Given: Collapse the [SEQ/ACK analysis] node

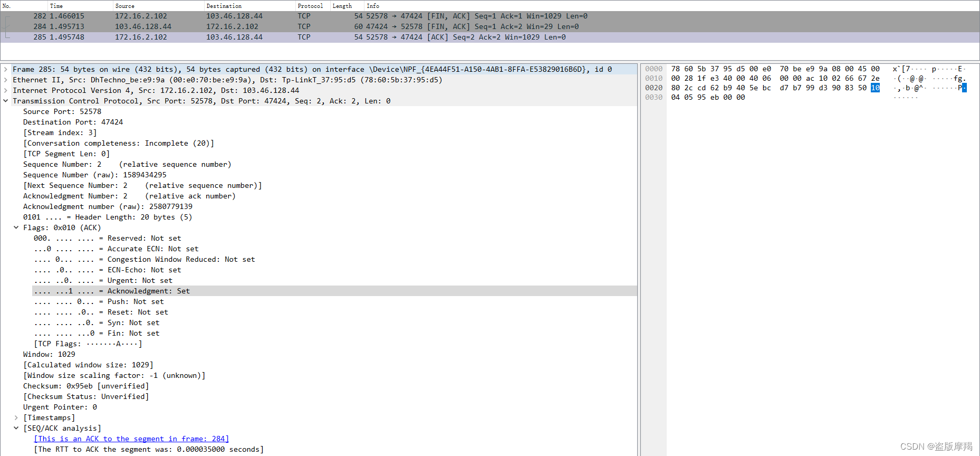Looking at the screenshot, I should click(x=16, y=428).
